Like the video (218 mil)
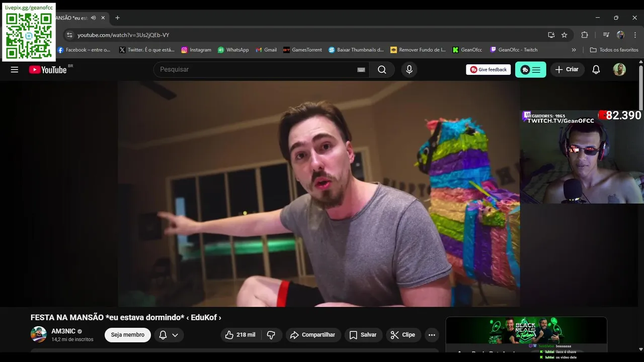Screen dimensions: 644x362 [x=240, y=335]
